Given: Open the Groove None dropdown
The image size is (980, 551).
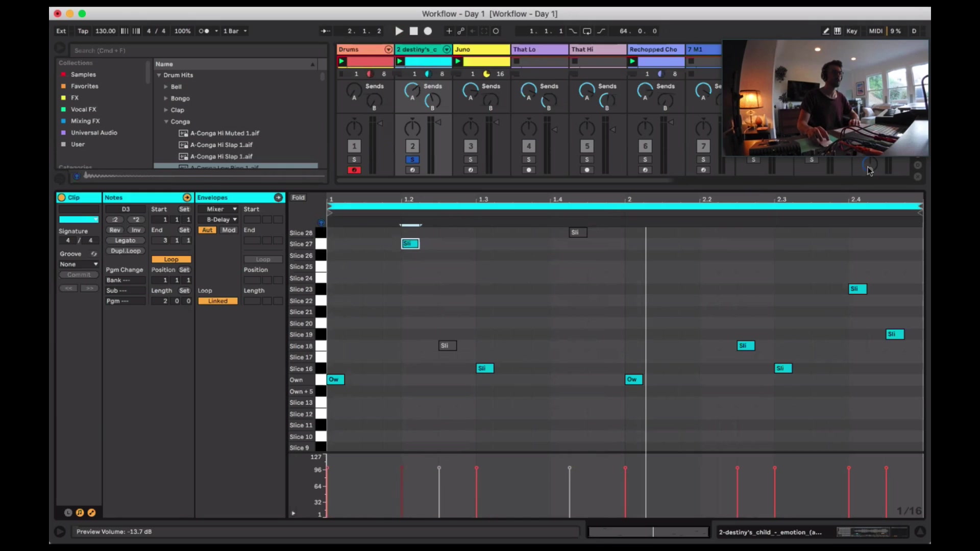Looking at the screenshot, I should 78,264.
